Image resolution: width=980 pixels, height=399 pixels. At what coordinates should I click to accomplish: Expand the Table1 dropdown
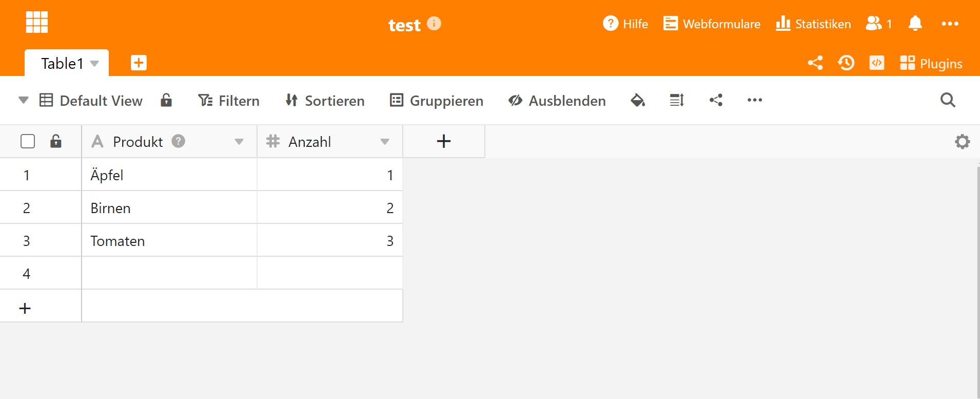94,63
